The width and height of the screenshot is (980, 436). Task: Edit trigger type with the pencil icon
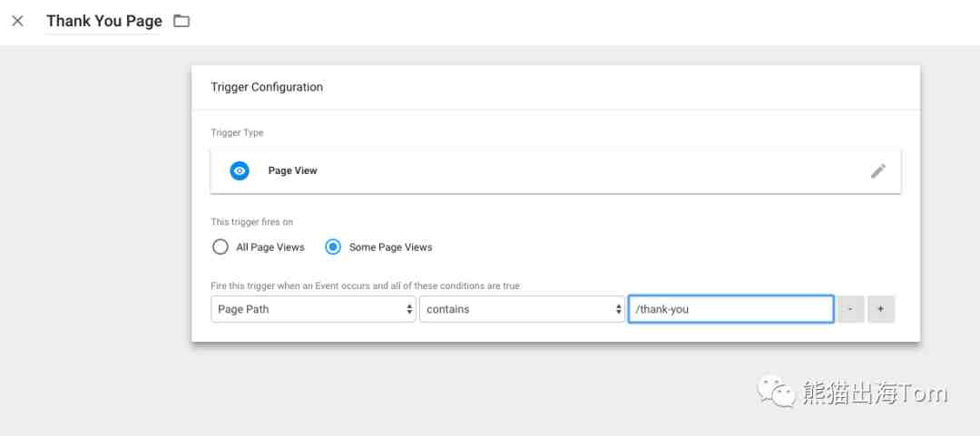click(878, 171)
